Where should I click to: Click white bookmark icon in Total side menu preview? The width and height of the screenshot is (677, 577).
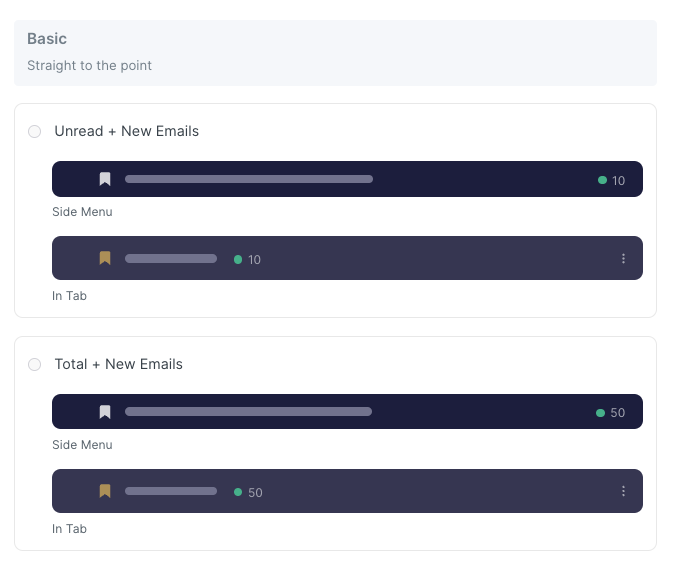[105, 412]
